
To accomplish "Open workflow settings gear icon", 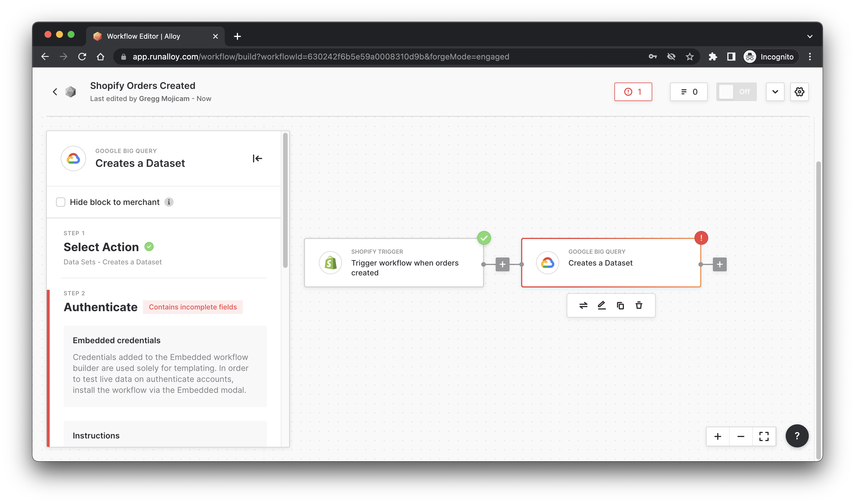I will click(799, 92).
